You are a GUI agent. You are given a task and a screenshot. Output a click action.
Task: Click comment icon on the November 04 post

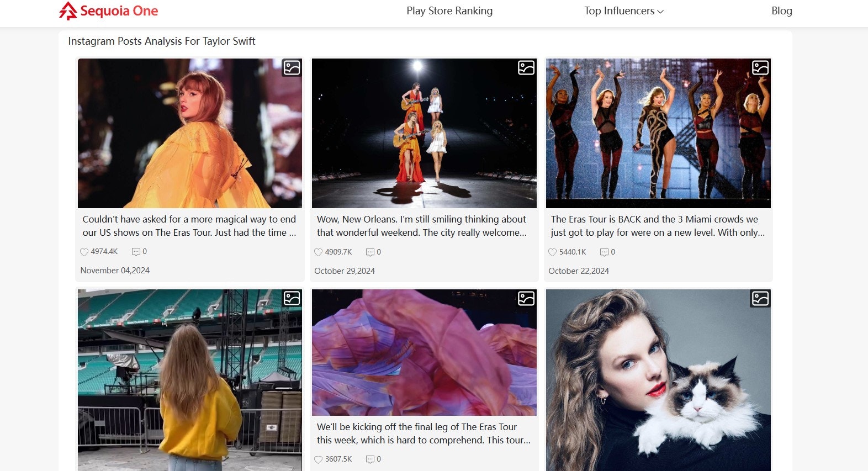click(136, 252)
